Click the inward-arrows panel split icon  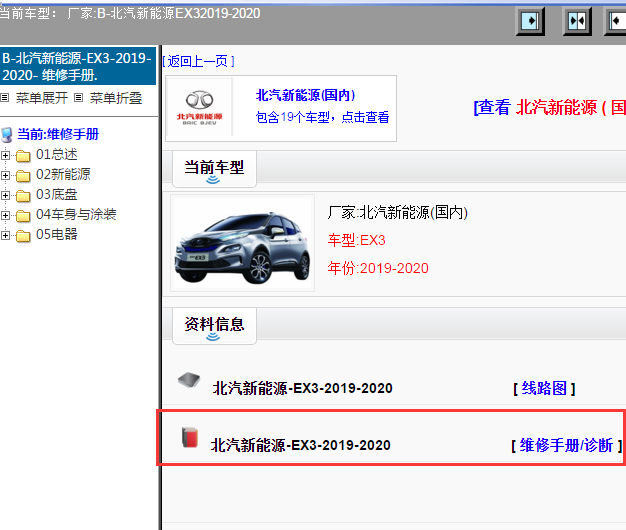tap(577, 21)
